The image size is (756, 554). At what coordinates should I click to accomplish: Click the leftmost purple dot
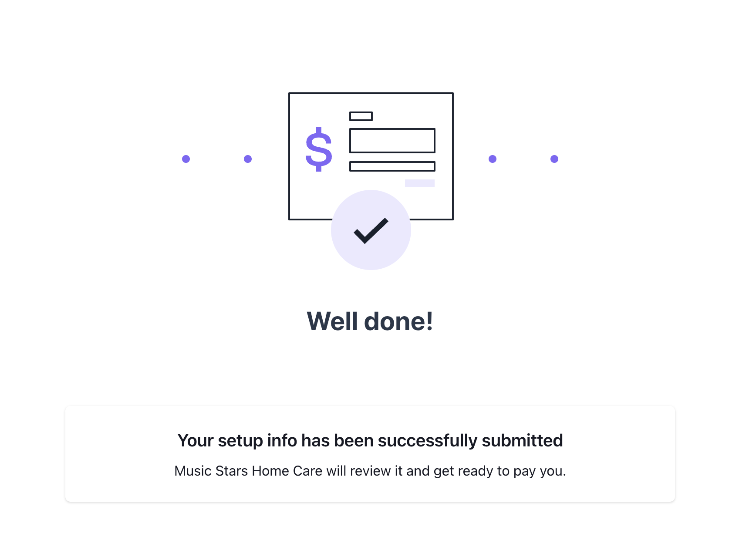tap(186, 159)
